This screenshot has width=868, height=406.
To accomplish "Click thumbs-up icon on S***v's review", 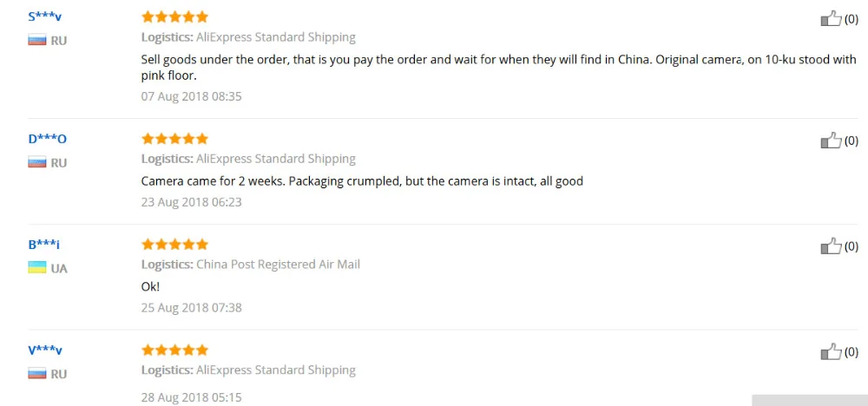I will pyautogui.click(x=831, y=19).
